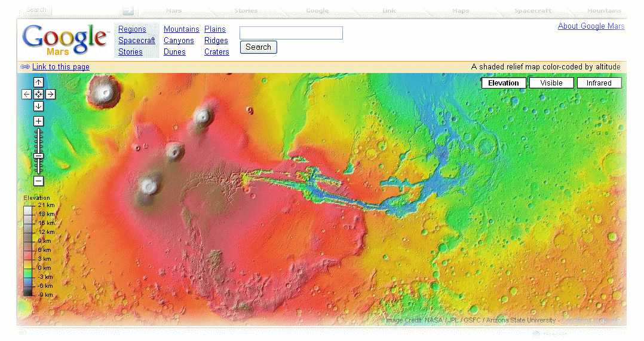
Task: Click the '21 km' elevation legend label
Action: tap(46, 205)
